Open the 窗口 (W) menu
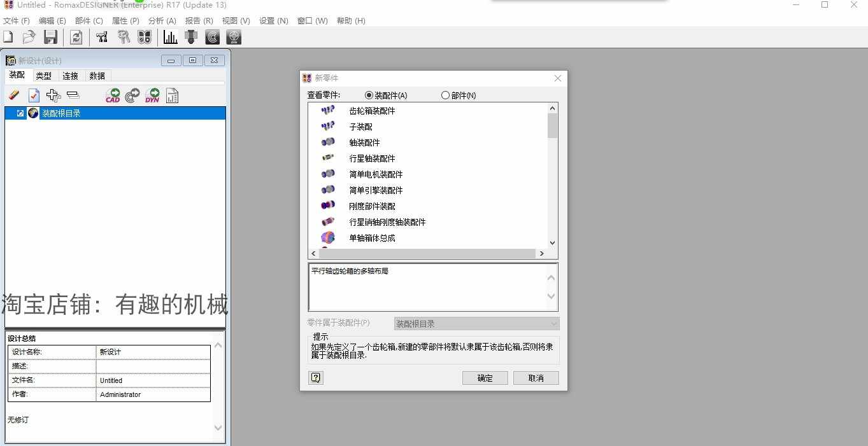The width and height of the screenshot is (868, 446). [x=312, y=20]
